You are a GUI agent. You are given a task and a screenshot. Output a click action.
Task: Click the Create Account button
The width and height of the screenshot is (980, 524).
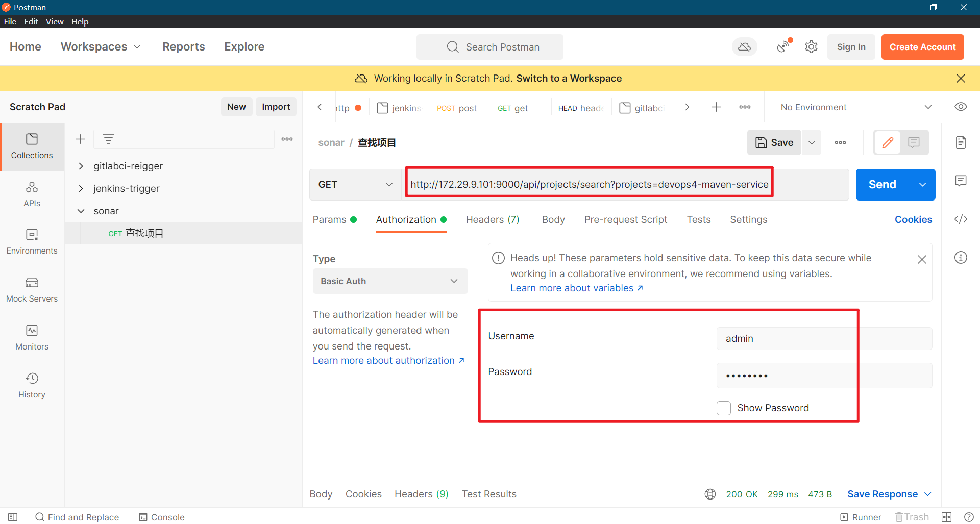point(922,47)
